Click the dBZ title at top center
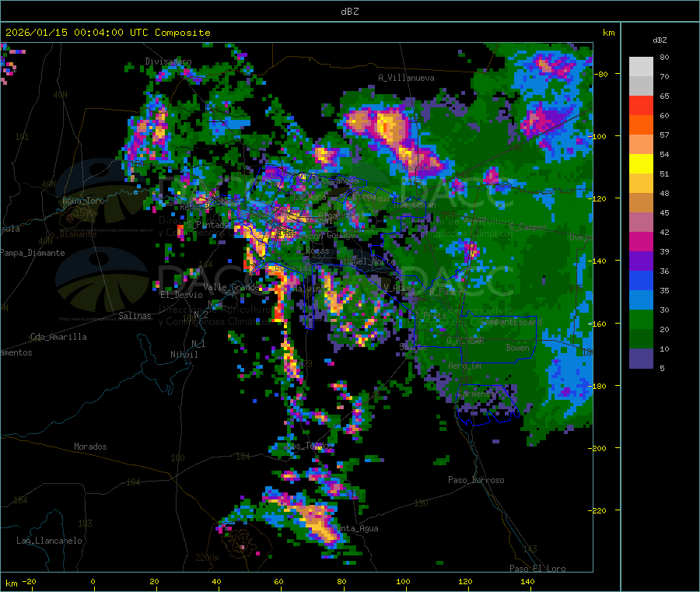Screen dimensions: 700x592 [x=349, y=12]
